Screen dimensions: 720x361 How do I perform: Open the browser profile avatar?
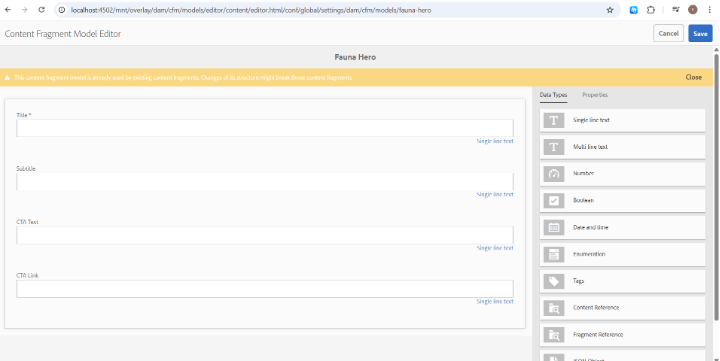click(692, 10)
